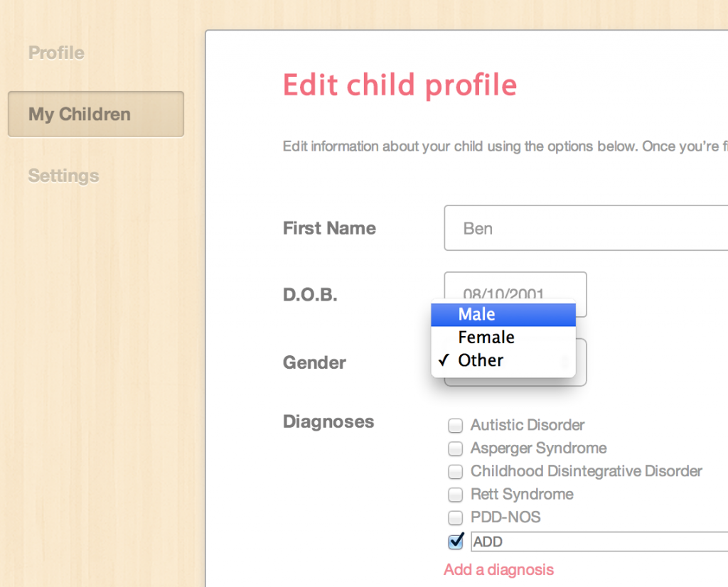Enable Childhood Disintegrative Disorder checkbox
Viewport: 728px width, 587px height.
point(456,471)
